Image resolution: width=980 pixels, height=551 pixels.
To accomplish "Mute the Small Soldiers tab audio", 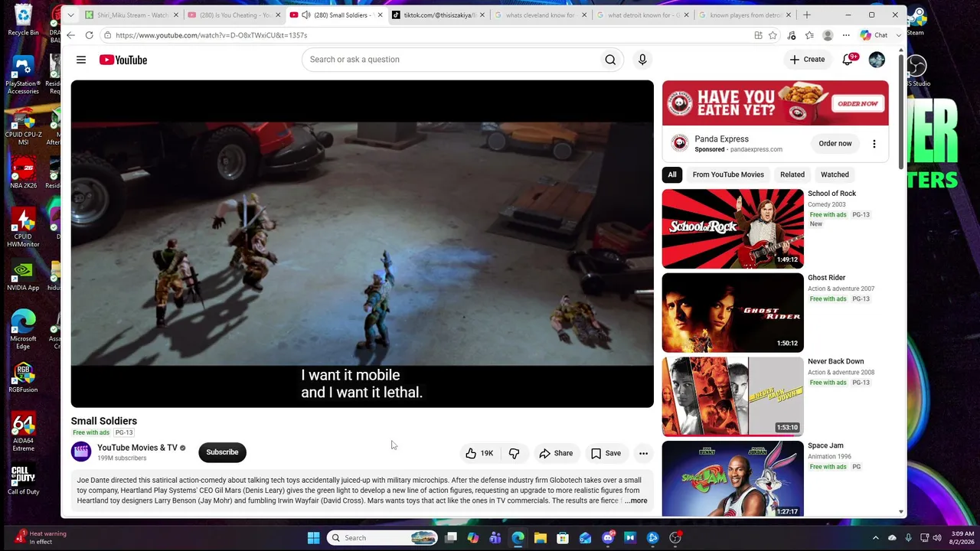I will [x=306, y=15].
